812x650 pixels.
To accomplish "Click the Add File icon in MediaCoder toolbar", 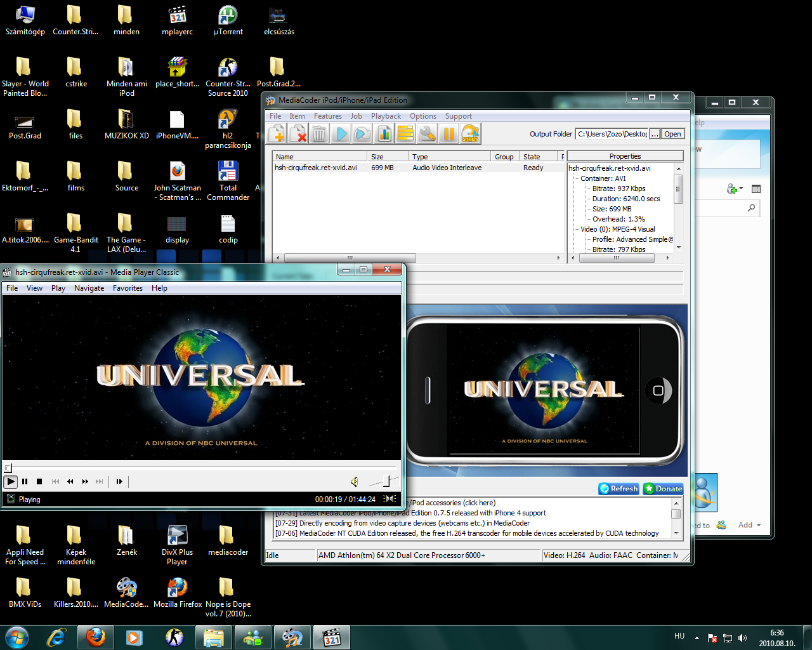I will coord(277,133).
